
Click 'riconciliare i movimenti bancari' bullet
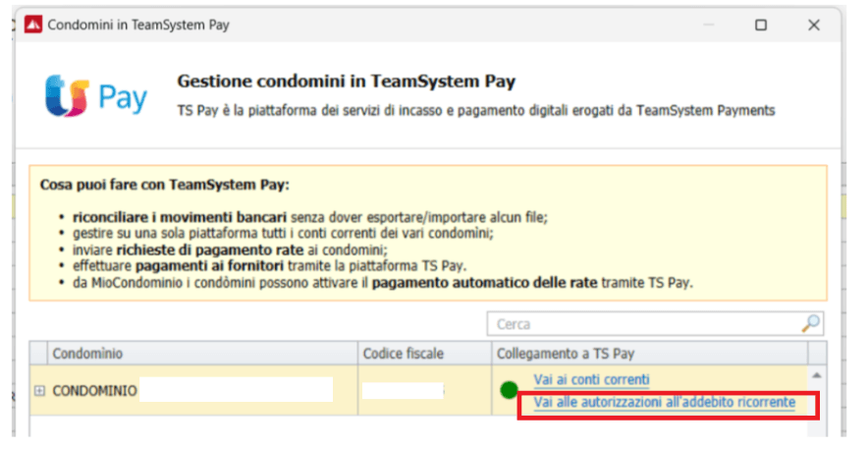coord(180,217)
